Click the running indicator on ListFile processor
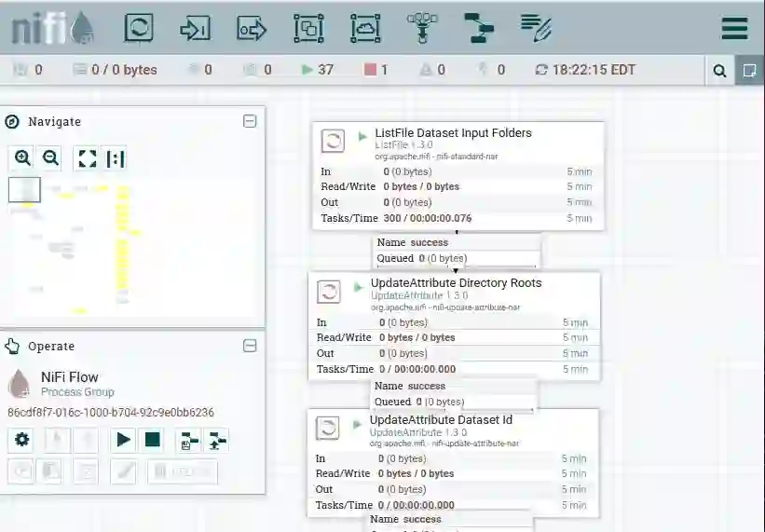 [362, 136]
